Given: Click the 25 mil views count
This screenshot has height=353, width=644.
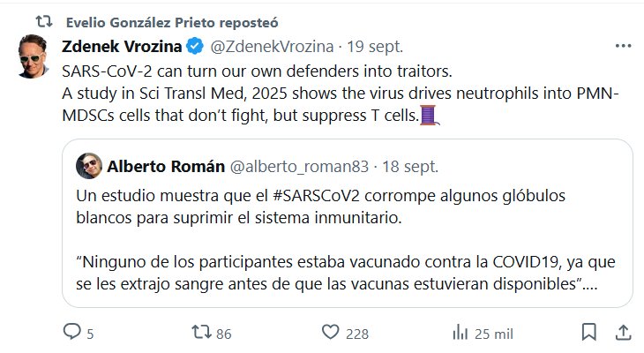Looking at the screenshot, I should click(x=494, y=333).
